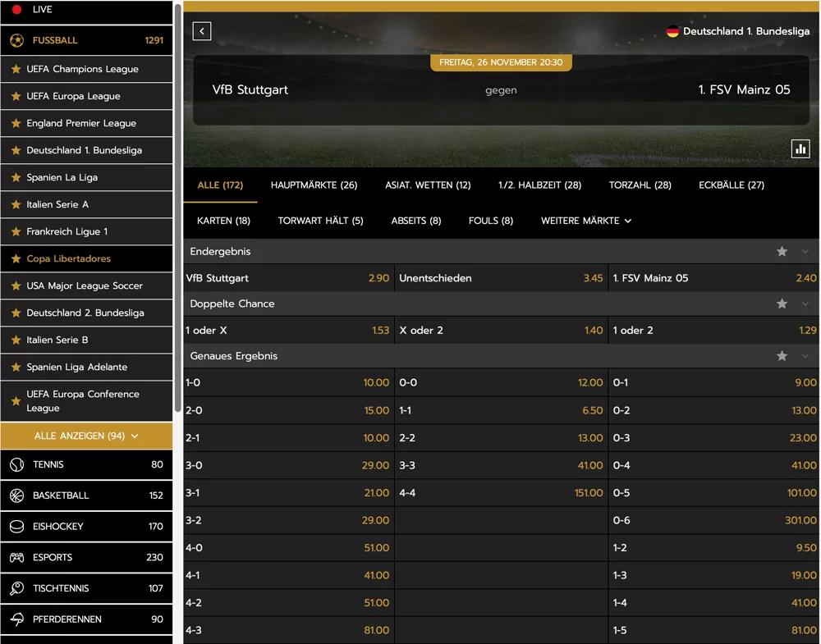This screenshot has height=644, width=821.
Task: Click star beside UEFA Europa League
Action: 16,96
